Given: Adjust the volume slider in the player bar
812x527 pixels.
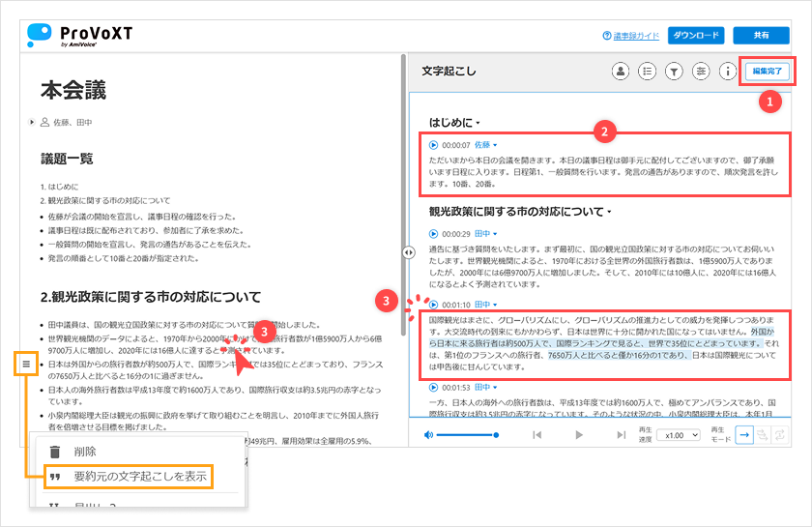Looking at the screenshot, I should pos(467,435).
